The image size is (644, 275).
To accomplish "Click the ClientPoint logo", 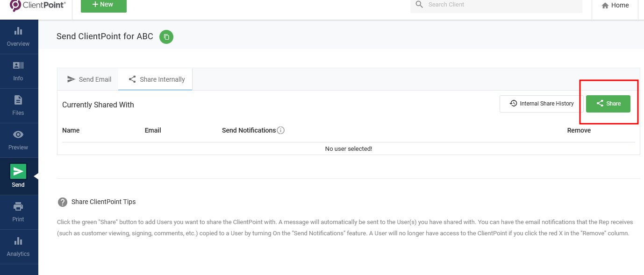I will [38, 5].
